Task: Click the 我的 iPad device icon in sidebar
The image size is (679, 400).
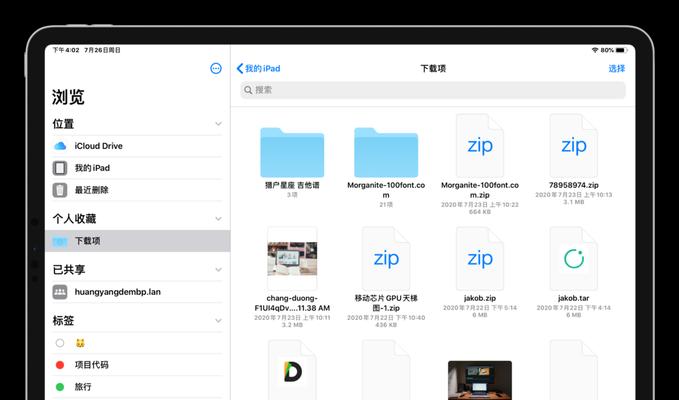Action: [x=60, y=168]
